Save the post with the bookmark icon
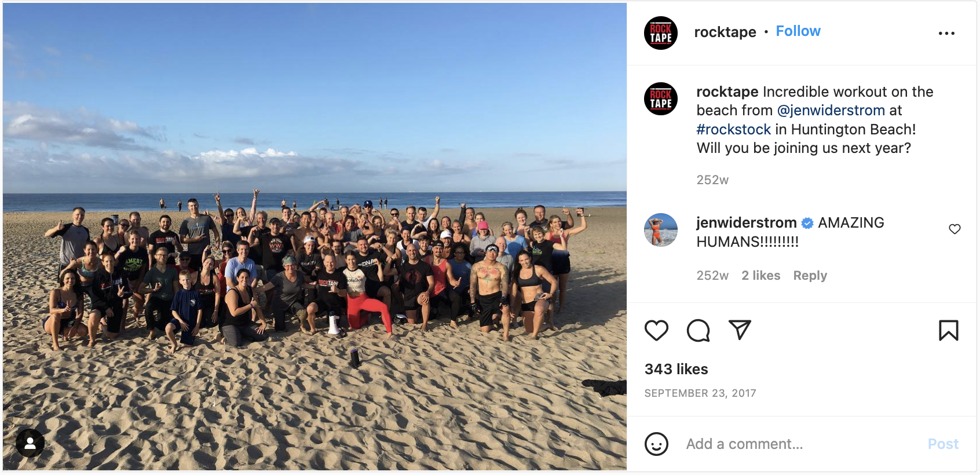This screenshot has width=980, height=475. (948, 330)
